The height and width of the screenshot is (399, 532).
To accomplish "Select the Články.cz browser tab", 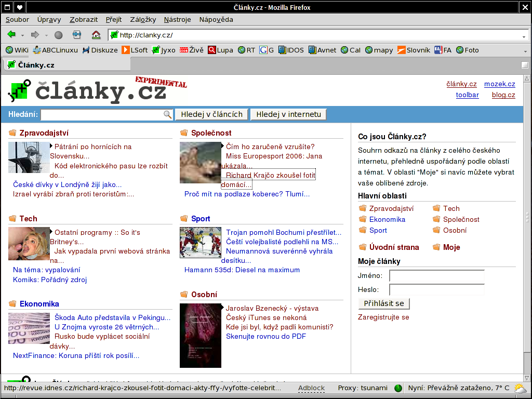I will click(x=66, y=65).
